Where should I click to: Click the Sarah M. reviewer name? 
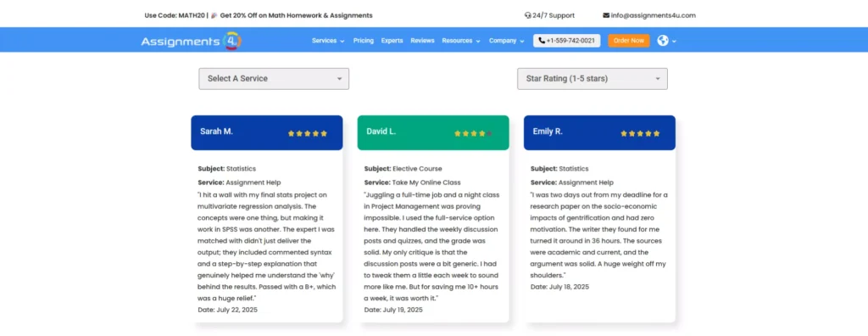[216, 132]
